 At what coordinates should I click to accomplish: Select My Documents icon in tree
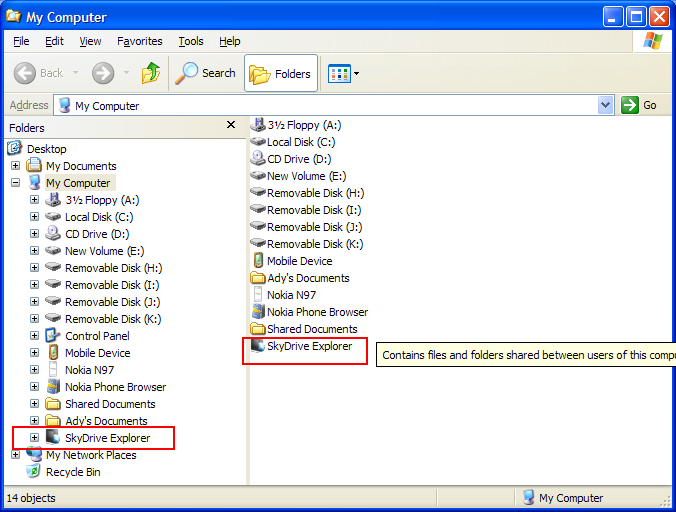pyautogui.click(x=34, y=165)
